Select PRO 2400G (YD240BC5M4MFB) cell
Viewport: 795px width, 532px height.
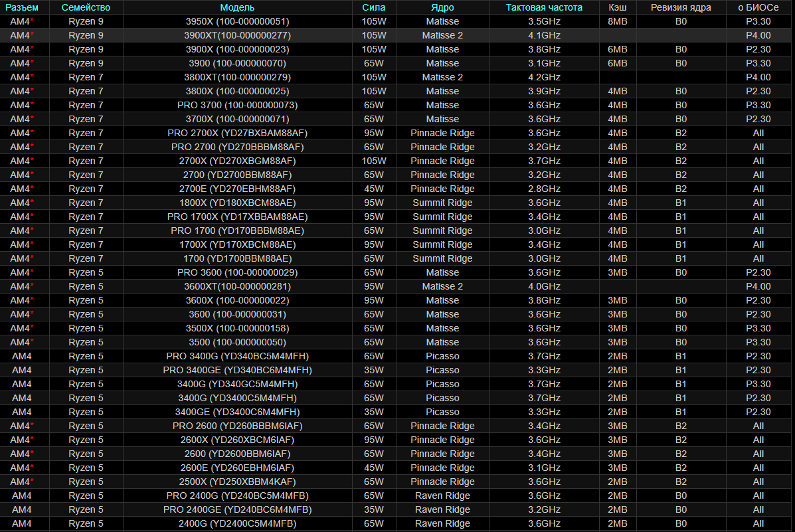click(237, 495)
